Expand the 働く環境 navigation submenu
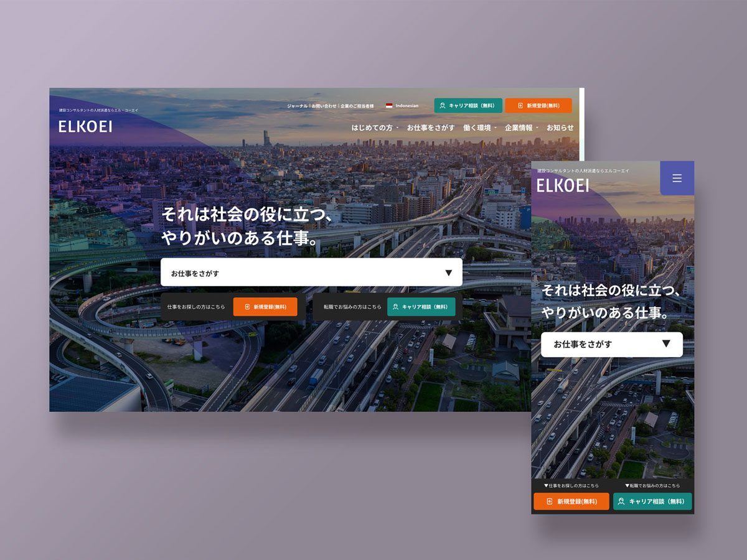 [x=479, y=128]
